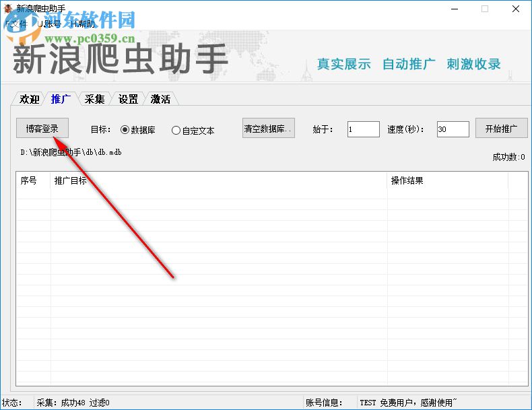Open the 设置 tab
This screenshot has height=410, width=532.
tap(128, 99)
